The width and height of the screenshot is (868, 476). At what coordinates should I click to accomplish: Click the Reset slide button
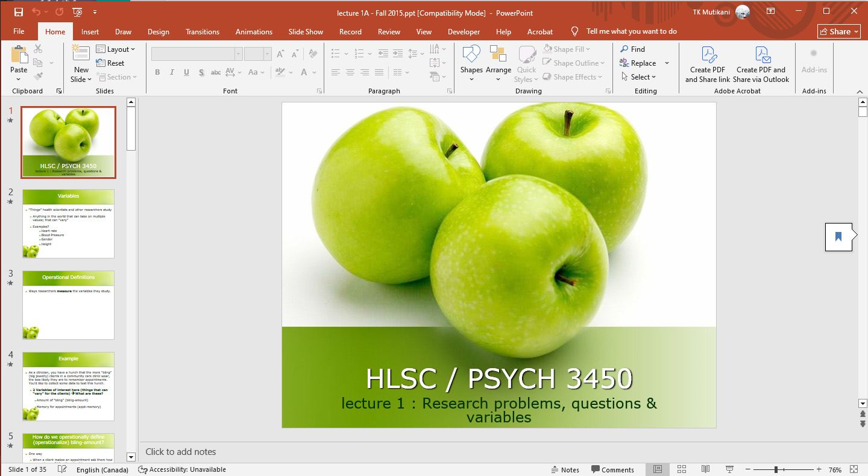pyautogui.click(x=110, y=63)
